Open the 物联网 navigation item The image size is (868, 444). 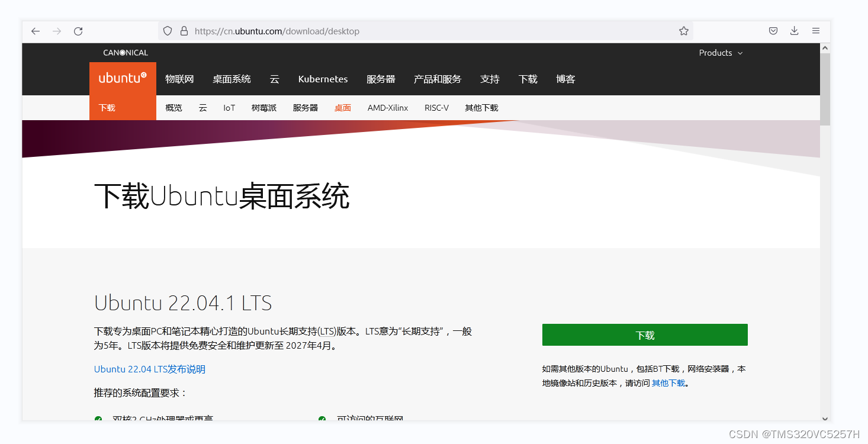pos(179,79)
